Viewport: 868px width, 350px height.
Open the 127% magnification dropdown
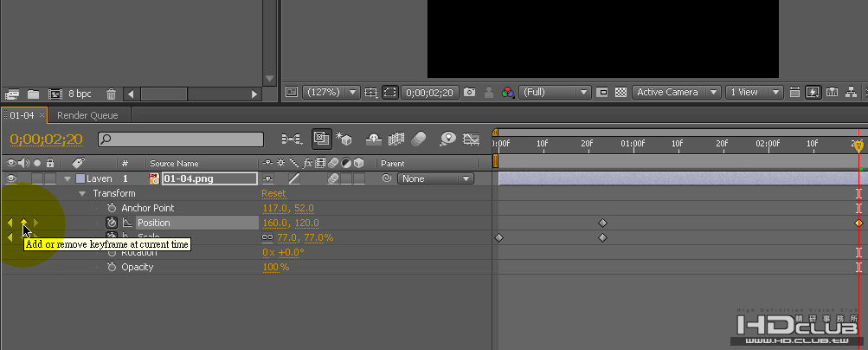(331, 93)
